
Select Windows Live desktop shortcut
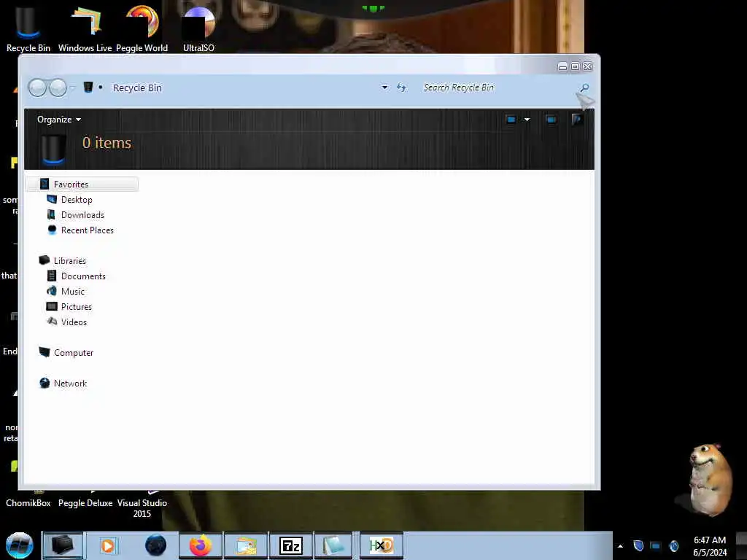point(85,28)
